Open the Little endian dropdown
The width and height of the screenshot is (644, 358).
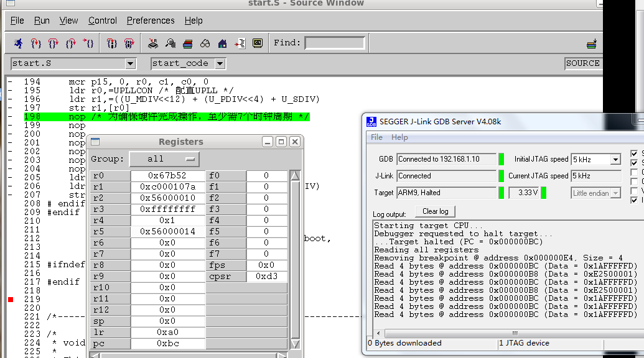tap(615, 193)
